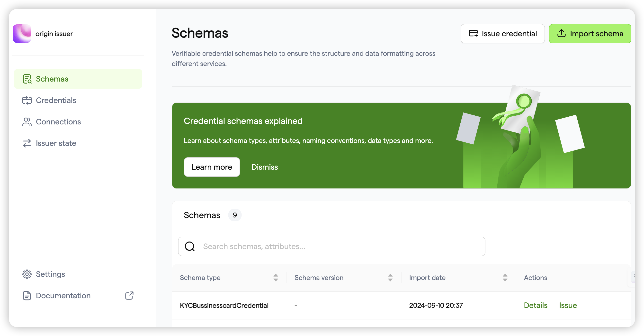Click the Issuer state arrows icon
644x336 pixels.
[x=27, y=143]
